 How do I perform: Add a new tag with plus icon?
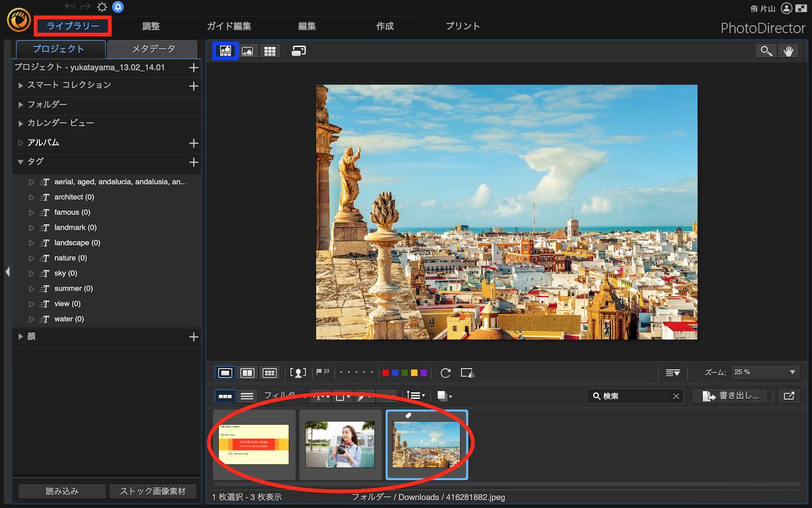tap(194, 163)
